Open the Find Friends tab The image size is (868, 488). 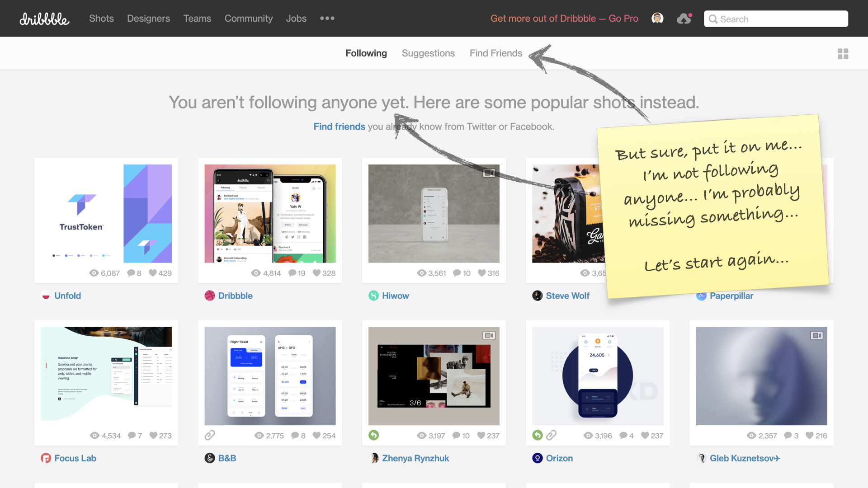coord(495,53)
